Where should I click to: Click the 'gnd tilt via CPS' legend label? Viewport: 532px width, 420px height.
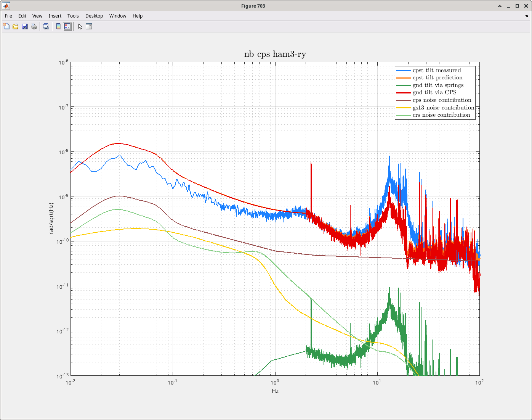pos(434,92)
